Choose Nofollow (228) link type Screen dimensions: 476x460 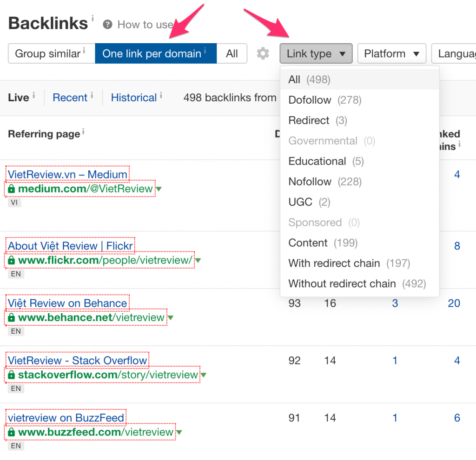click(360, 182)
